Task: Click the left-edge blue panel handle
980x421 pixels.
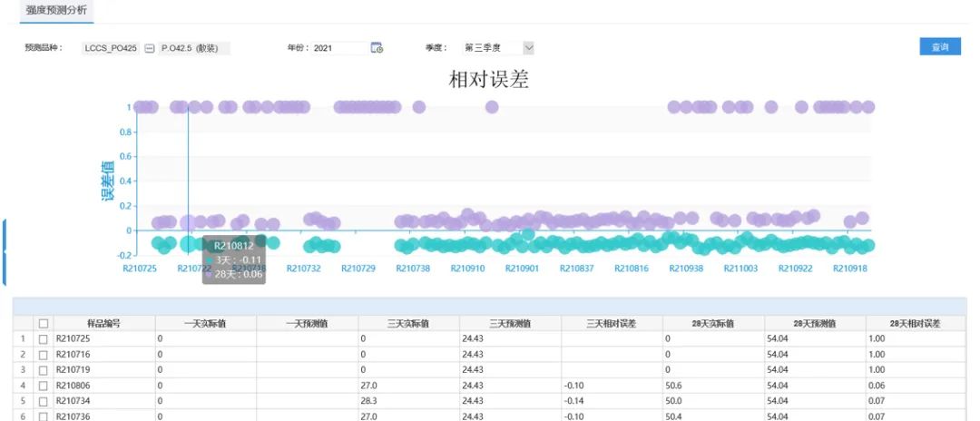Action: [x=4, y=251]
